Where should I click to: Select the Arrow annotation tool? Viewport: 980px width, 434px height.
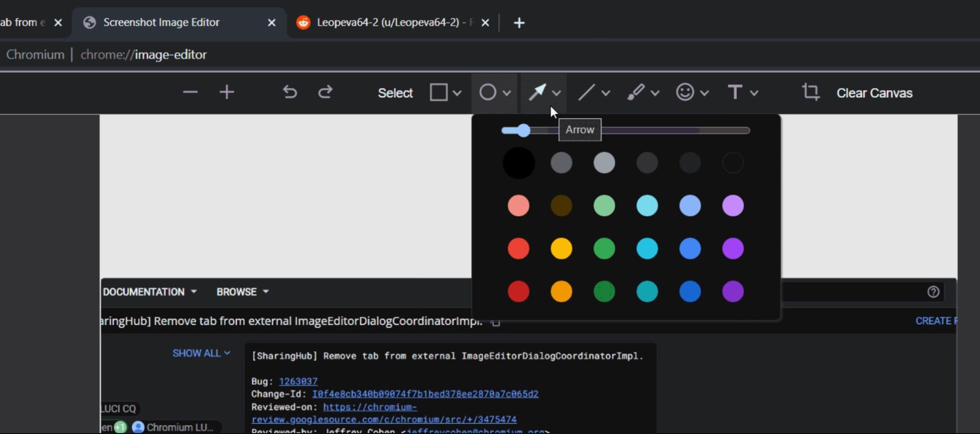[x=538, y=92]
